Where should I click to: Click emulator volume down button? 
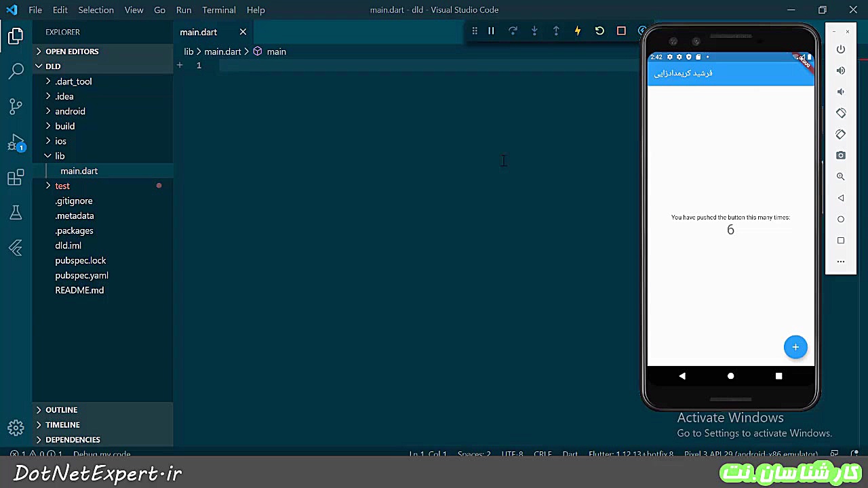coord(841,91)
